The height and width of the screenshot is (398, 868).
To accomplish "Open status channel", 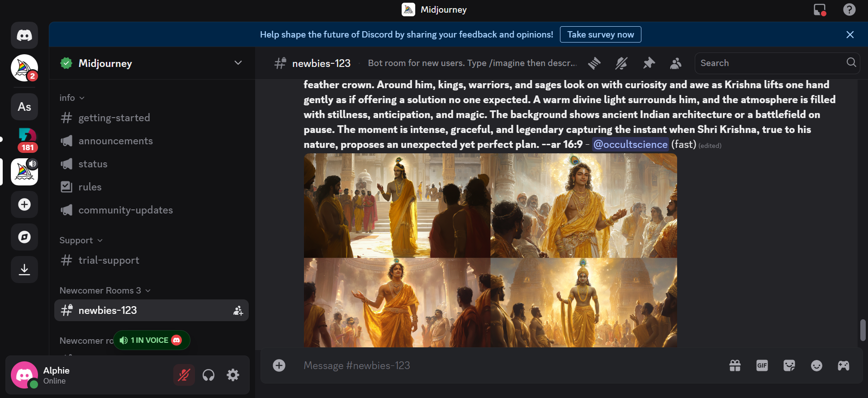I will point(151,164).
